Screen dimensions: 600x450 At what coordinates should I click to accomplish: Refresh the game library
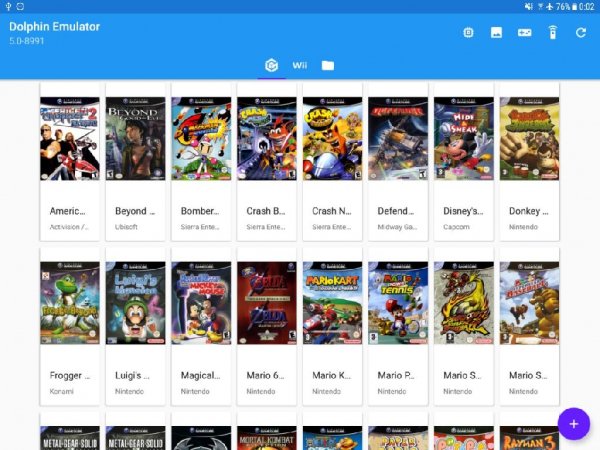(x=581, y=33)
